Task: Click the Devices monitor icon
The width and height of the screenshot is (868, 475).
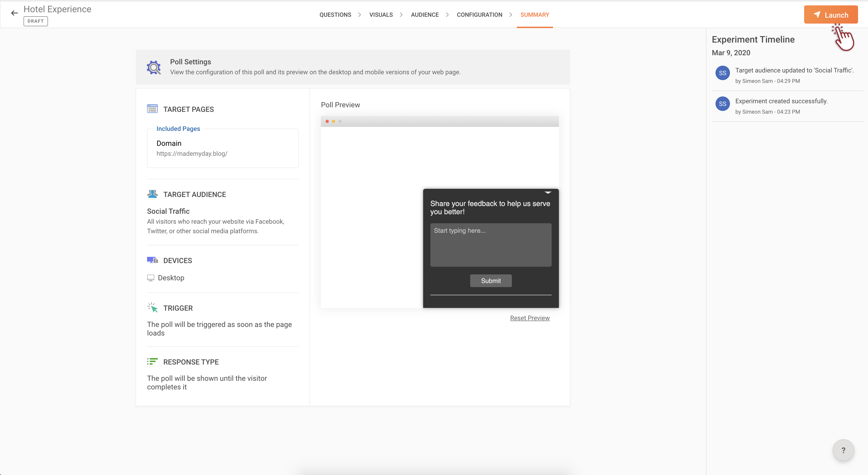Action: [x=152, y=260]
